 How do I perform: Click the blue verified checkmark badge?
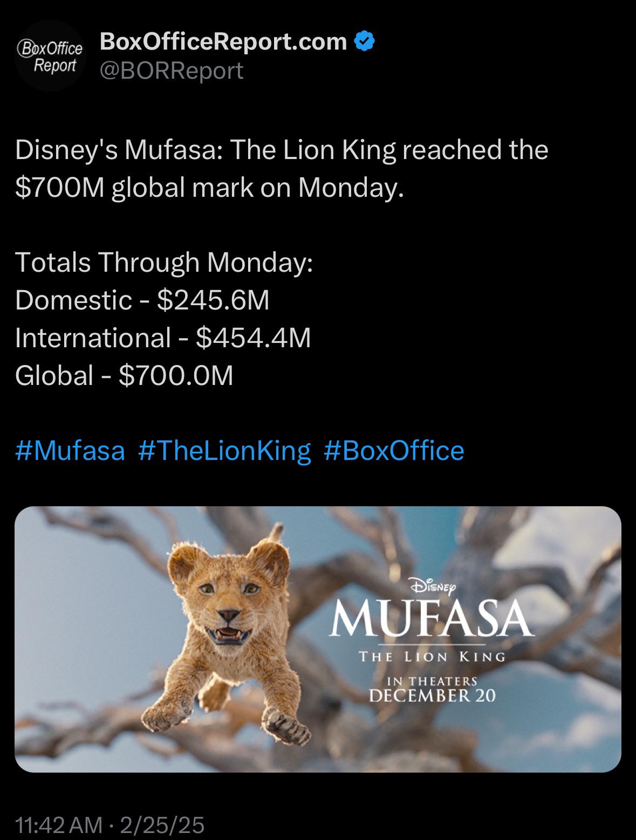pos(365,42)
